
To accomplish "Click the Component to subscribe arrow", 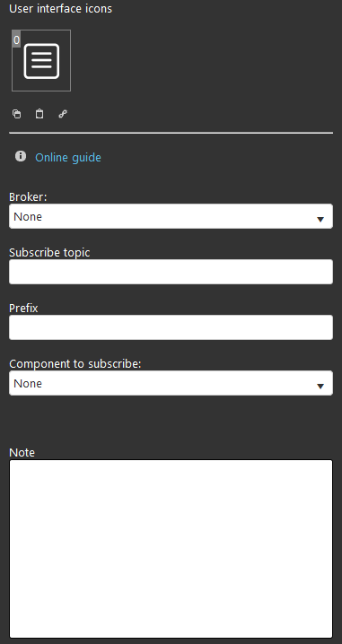I will tap(320, 386).
